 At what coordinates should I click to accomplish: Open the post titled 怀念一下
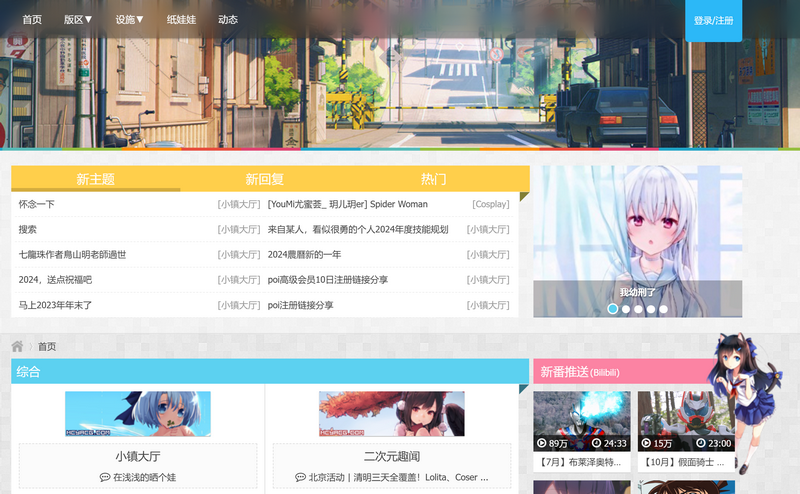coord(37,204)
